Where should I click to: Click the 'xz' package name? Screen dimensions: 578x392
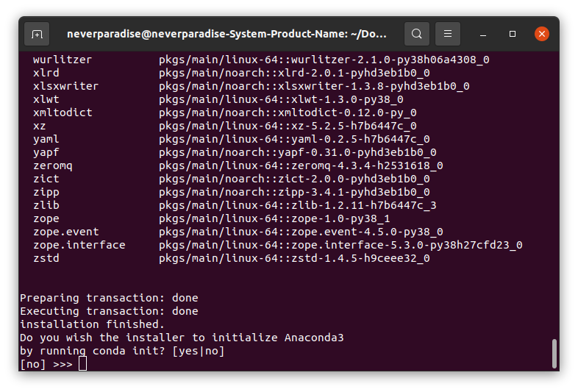[40, 126]
